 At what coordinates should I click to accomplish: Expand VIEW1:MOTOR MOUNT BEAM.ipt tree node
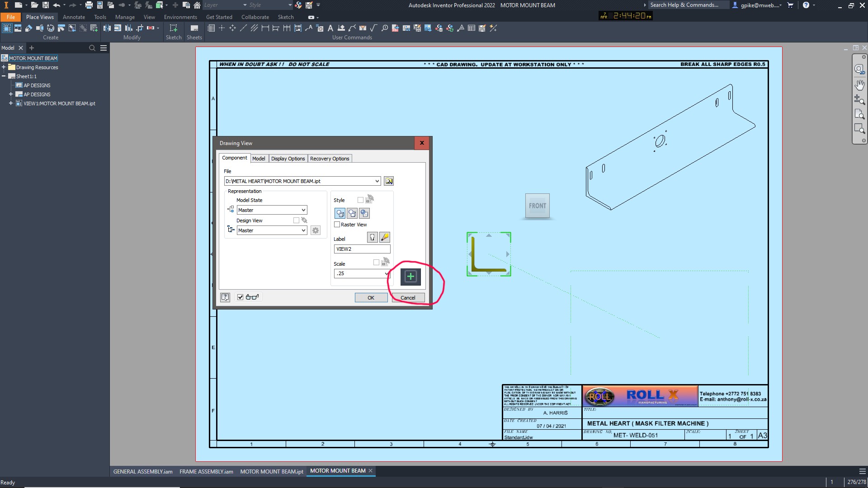(x=11, y=103)
